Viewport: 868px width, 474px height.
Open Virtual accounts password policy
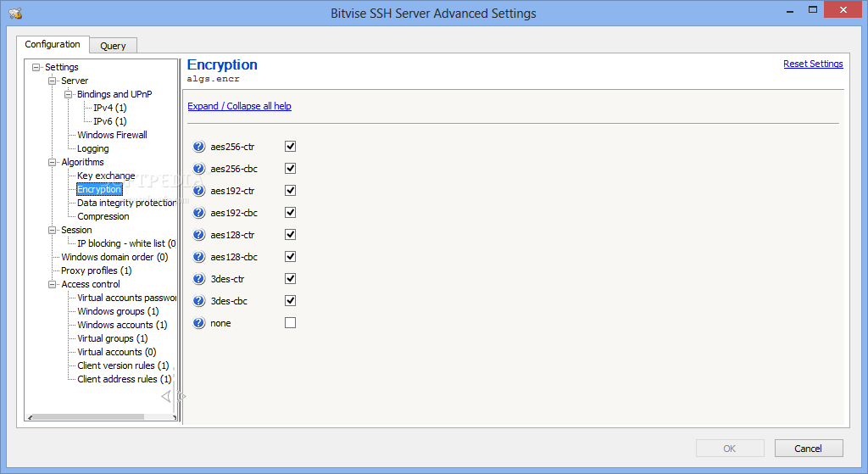[126, 298]
